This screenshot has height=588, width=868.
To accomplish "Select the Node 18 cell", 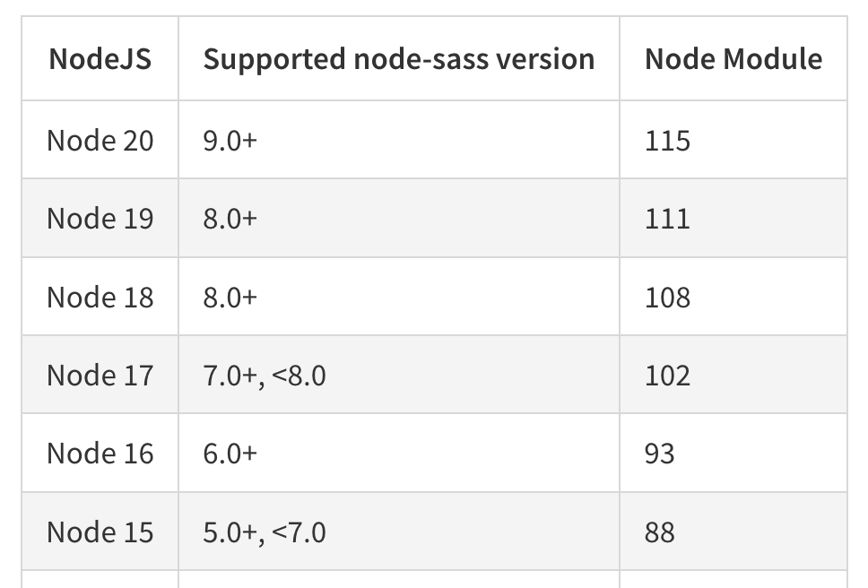I will pos(100,297).
